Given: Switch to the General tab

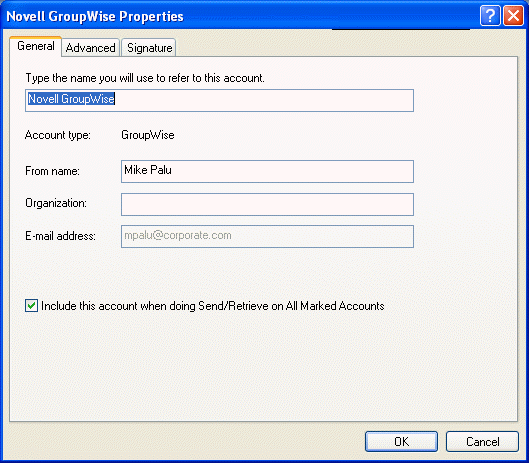Looking at the screenshot, I should (x=35, y=46).
